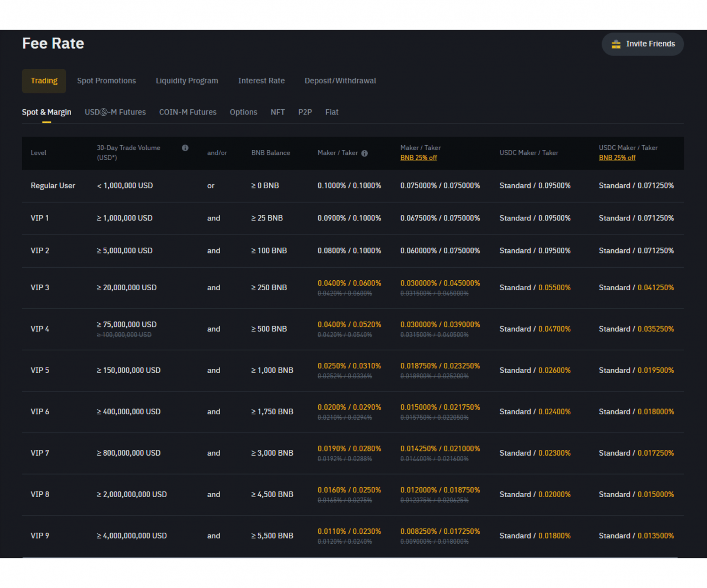Image resolution: width=707 pixels, height=588 pixels.
Task: View the Interest Rate tab
Action: pos(261,81)
